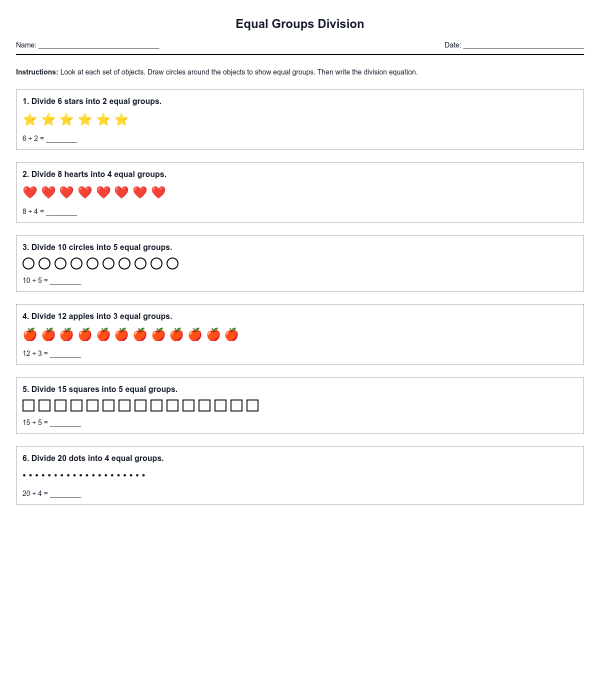Screen dimensions: 600x700
Task: Click the last circle in problem 3
Action: point(172,263)
